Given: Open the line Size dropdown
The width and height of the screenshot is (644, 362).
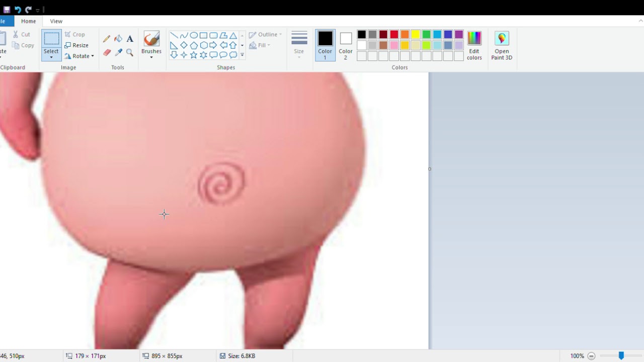Looking at the screenshot, I should (x=299, y=45).
